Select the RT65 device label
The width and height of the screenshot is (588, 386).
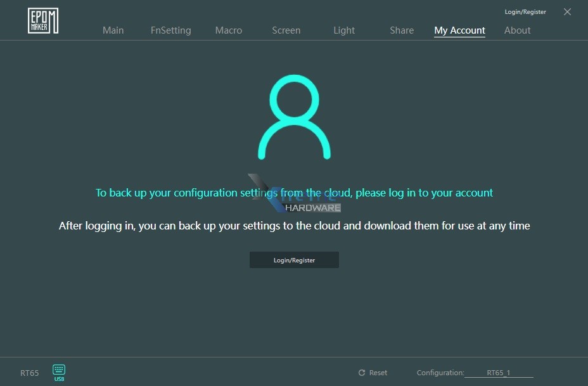[29, 373]
